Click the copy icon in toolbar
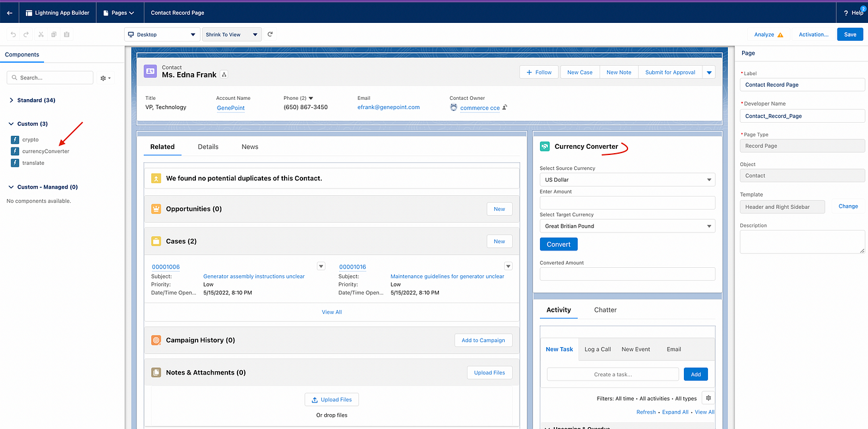This screenshot has height=429, width=868. point(54,35)
